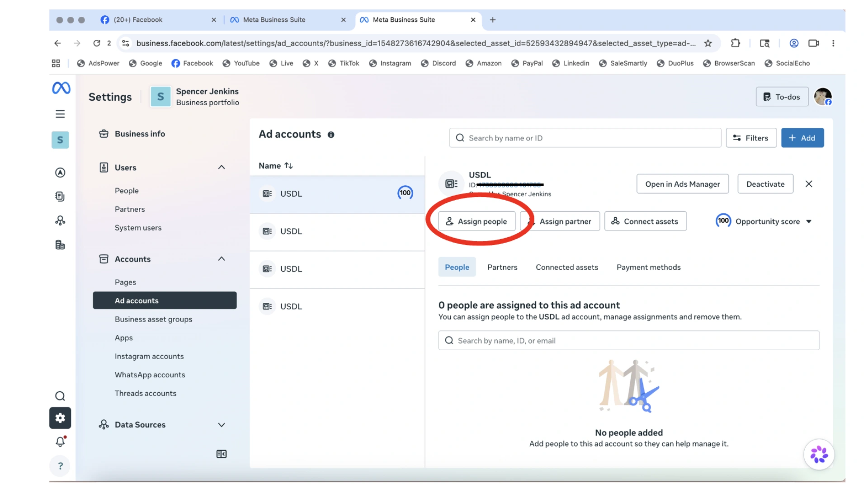Open the Connected assets tab
The height and width of the screenshot is (488, 868).
click(x=567, y=267)
